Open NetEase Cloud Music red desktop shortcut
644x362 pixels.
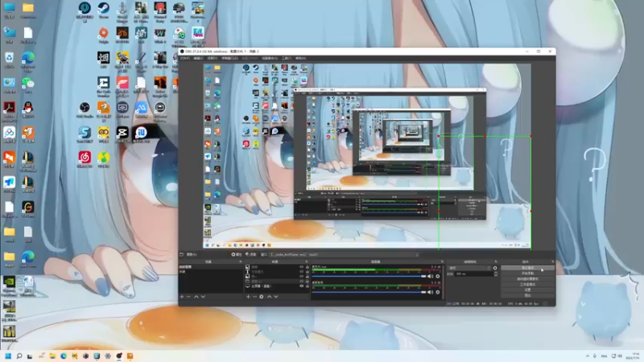coord(85,159)
